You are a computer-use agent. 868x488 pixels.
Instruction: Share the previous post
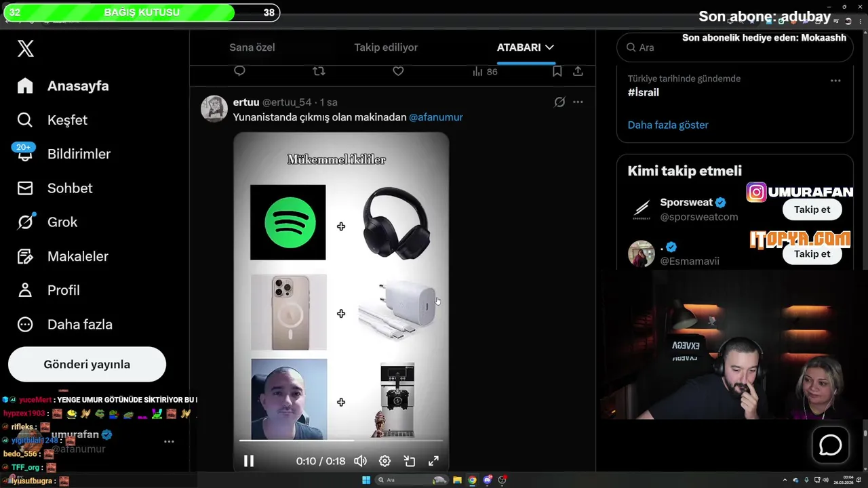pyautogui.click(x=578, y=71)
